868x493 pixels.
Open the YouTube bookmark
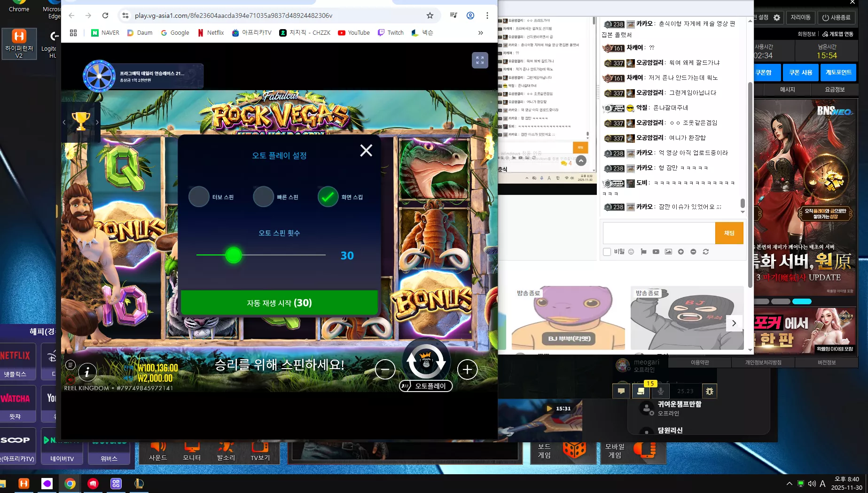354,33
